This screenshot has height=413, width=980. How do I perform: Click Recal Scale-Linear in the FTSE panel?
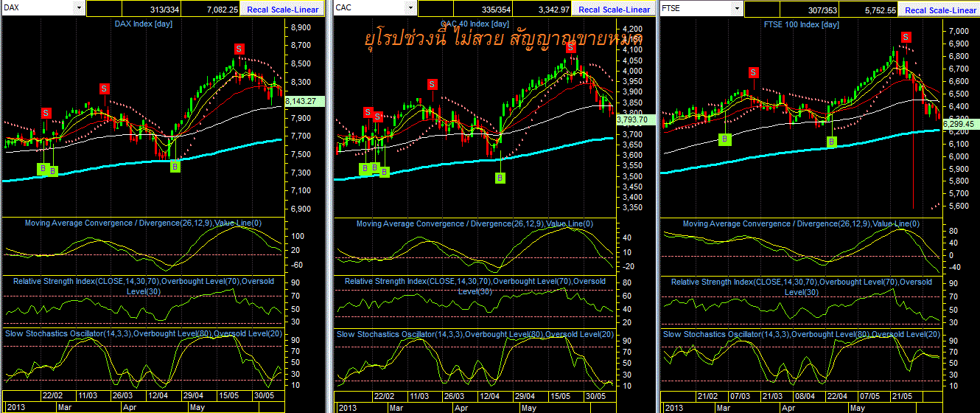click(x=940, y=9)
